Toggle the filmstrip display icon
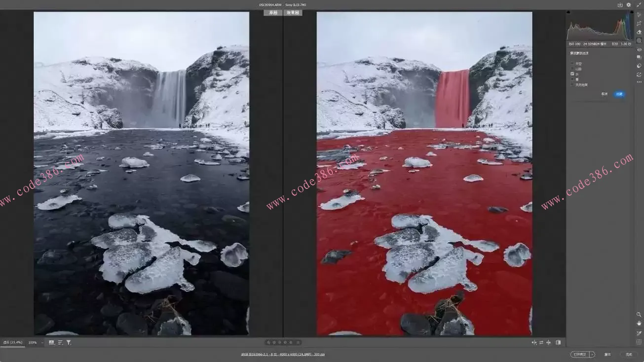Image resolution: width=644 pixels, height=362 pixels. pyautogui.click(x=52, y=342)
